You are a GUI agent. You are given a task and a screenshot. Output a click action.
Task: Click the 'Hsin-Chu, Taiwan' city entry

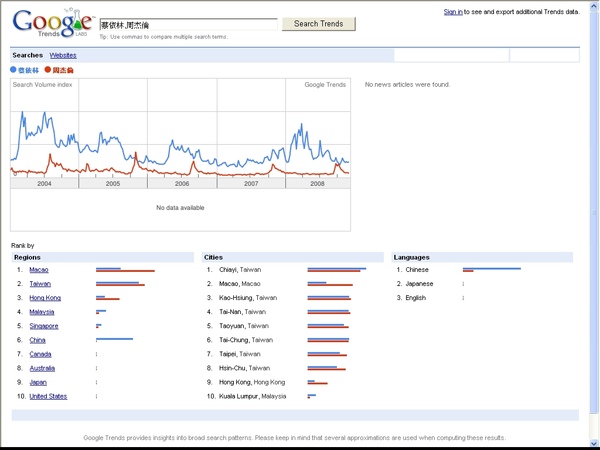coord(245,368)
